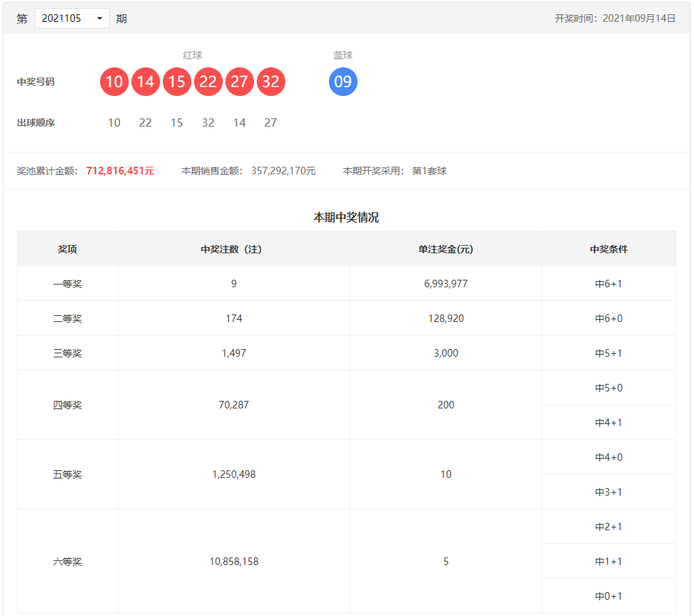Screen dimensions: 694x616
Task: Select the 一等奖 row label
Action: point(67,284)
